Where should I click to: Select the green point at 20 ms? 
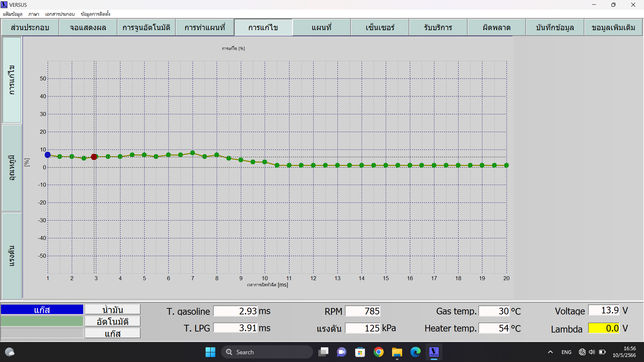tap(506, 165)
